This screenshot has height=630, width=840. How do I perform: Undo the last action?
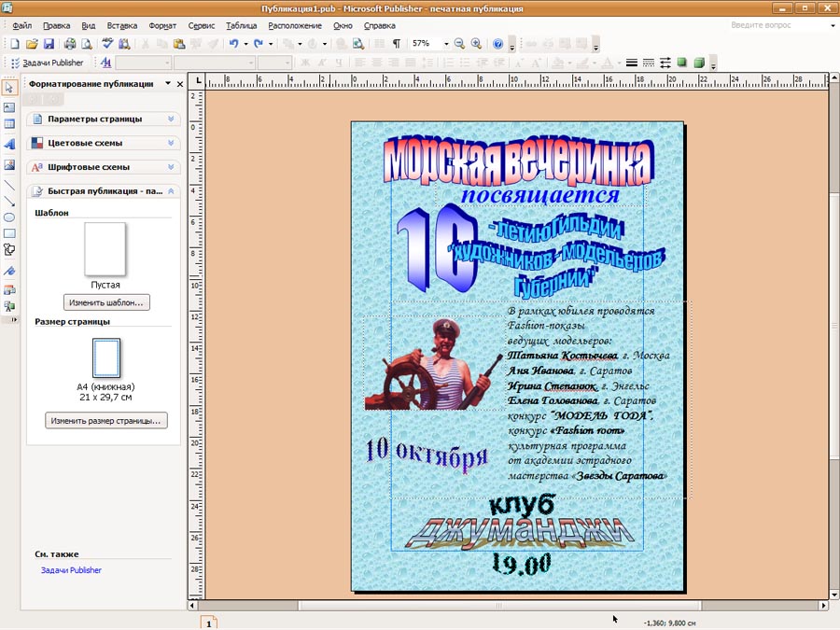233,44
